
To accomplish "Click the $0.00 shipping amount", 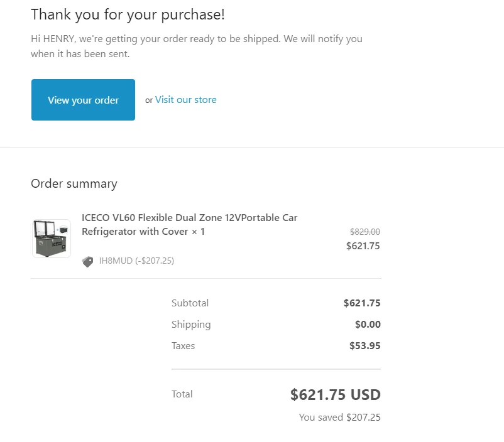I will click(368, 325).
